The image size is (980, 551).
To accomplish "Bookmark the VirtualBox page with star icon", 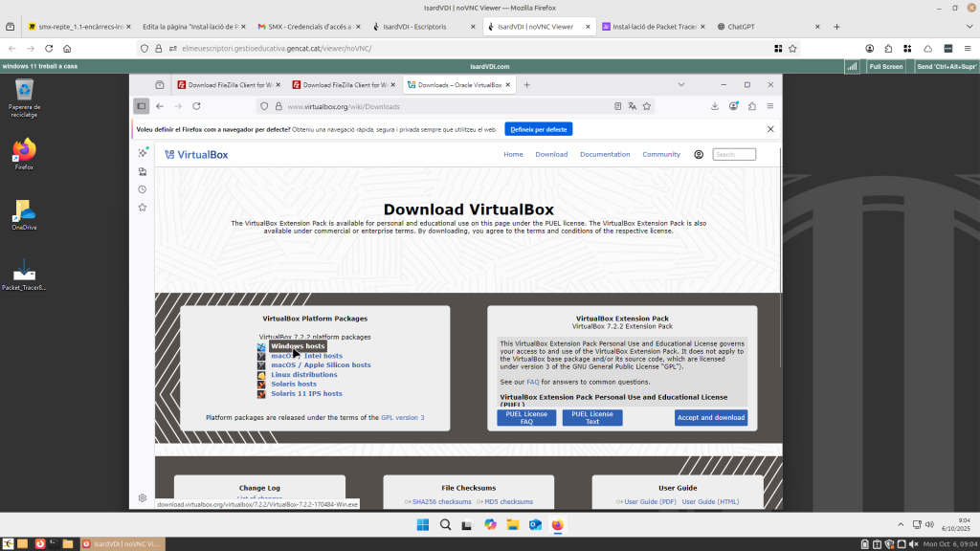I will point(647,106).
